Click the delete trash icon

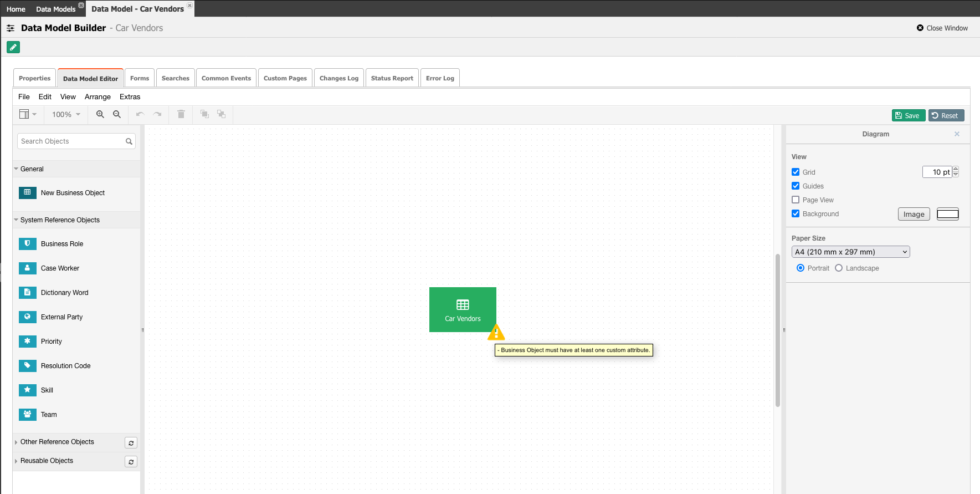181,114
